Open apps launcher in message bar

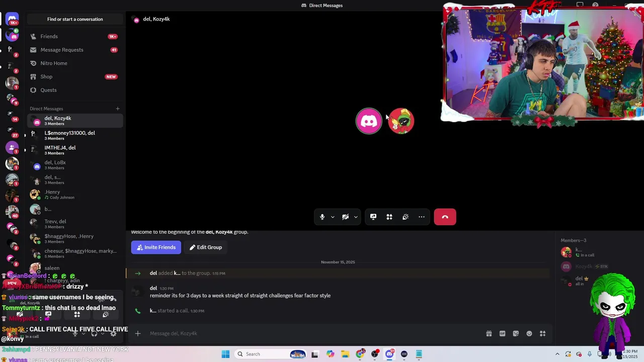(x=542, y=333)
